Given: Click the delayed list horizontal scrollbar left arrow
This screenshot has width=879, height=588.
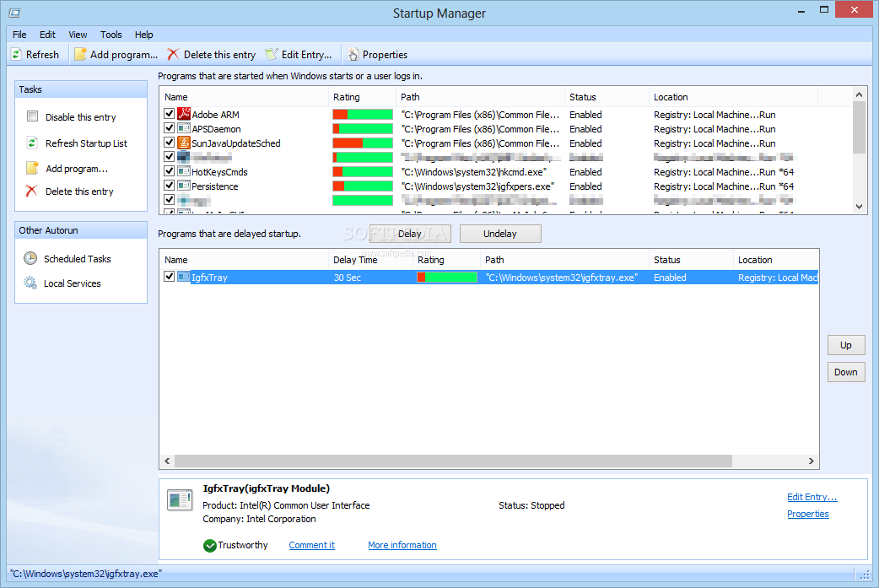Looking at the screenshot, I should coord(167,461).
